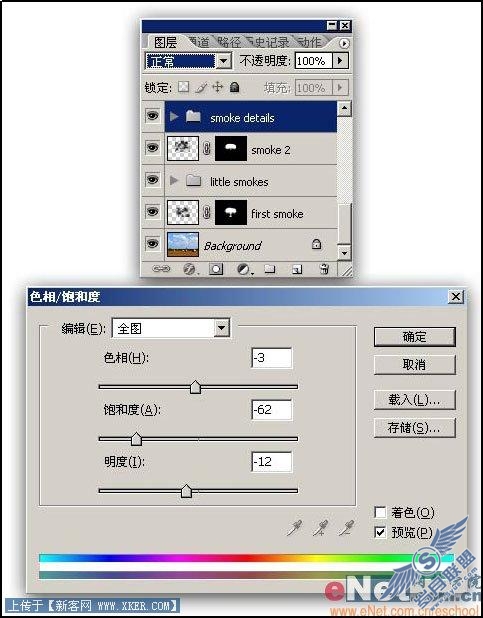Switch to the 路径 Paths tab

point(229,41)
